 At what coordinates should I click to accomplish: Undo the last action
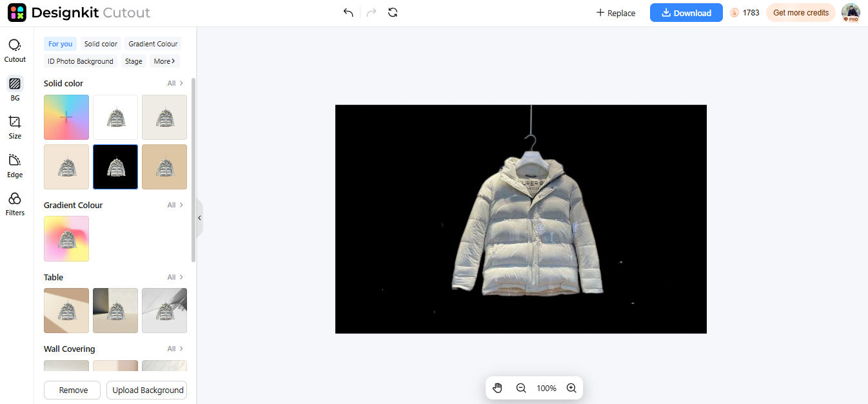348,13
